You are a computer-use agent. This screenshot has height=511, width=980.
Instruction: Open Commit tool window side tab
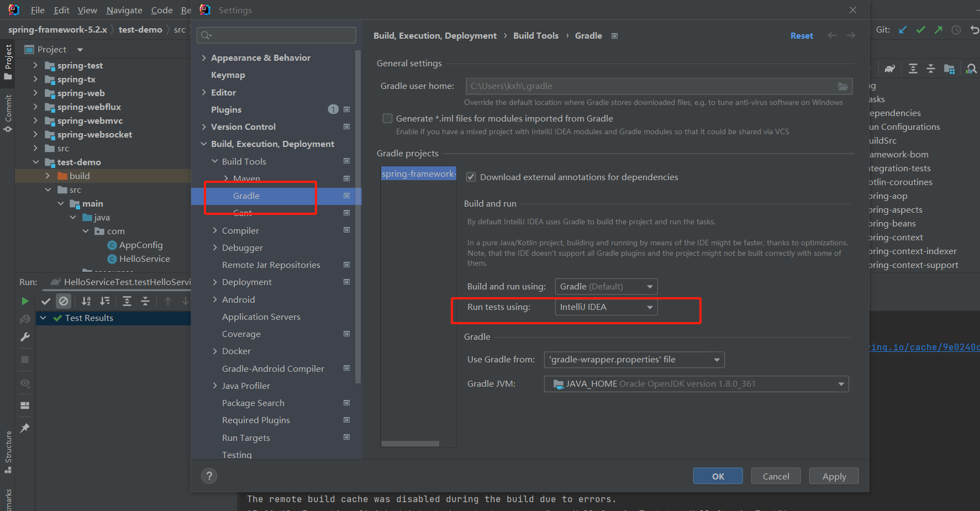coord(8,113)
